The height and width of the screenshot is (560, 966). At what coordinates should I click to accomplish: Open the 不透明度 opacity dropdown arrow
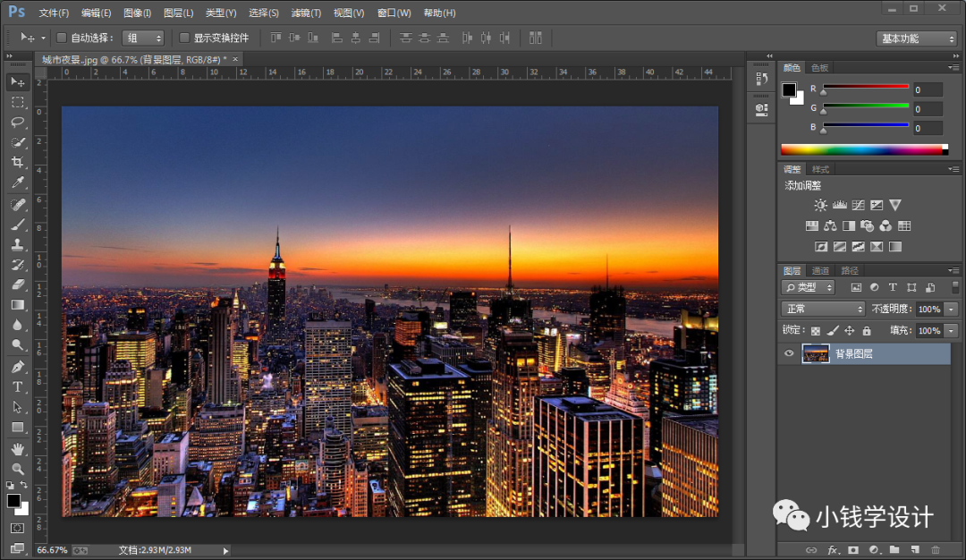coord(952,310)
